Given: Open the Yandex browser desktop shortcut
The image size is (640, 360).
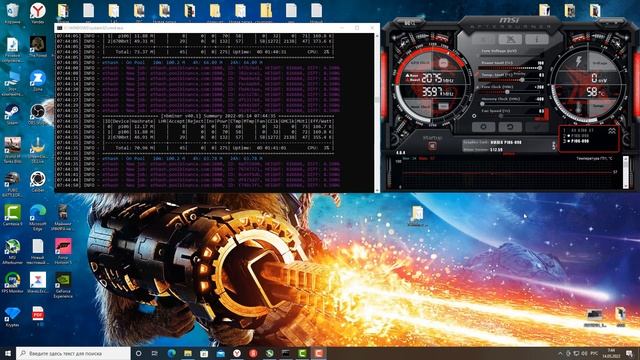Looking at the screenshot, I should click(x=38, y=13).
